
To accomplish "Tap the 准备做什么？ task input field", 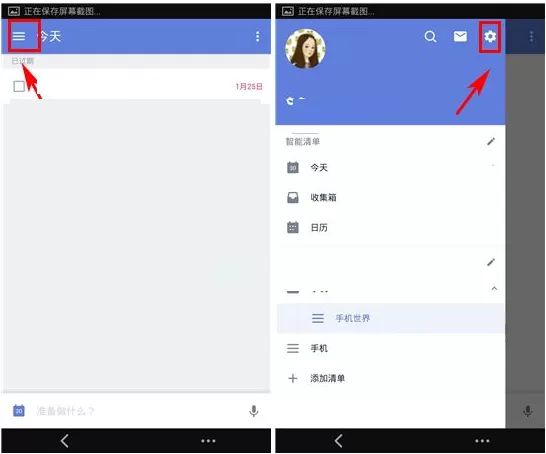I will [x=135, y=411].
